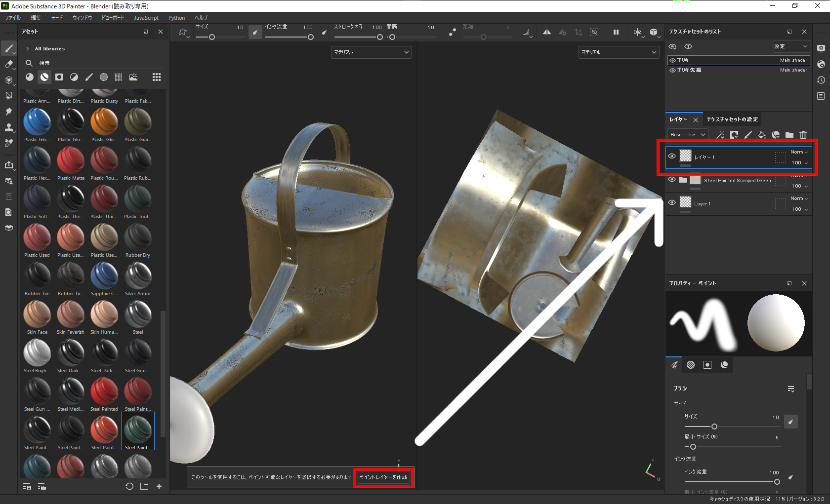Filter assets by Textures grid icon
The image size is (830, 504).
coord(119,77)
